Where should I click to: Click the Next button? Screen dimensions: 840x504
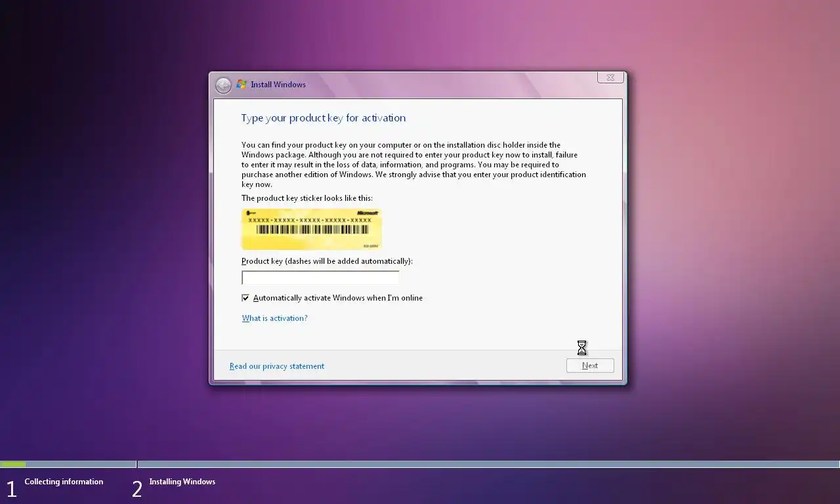pyautogui.click(x=590, y=366)
